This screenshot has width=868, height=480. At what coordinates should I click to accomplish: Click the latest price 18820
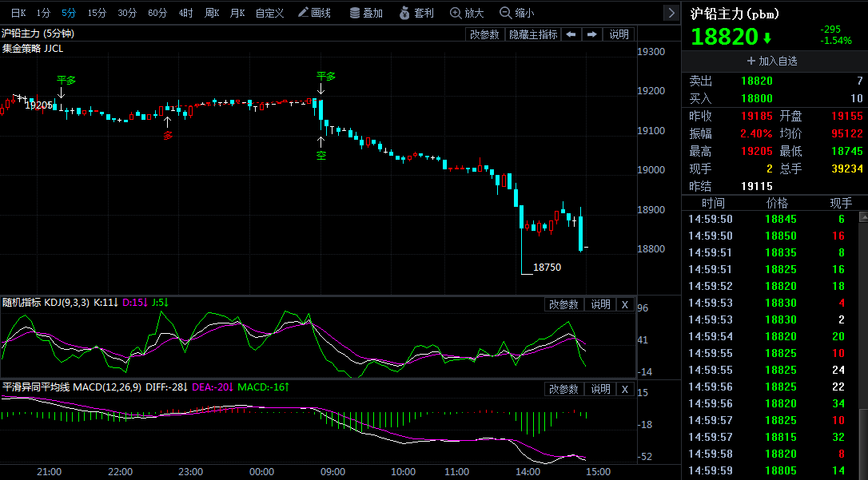click(724, 37)
